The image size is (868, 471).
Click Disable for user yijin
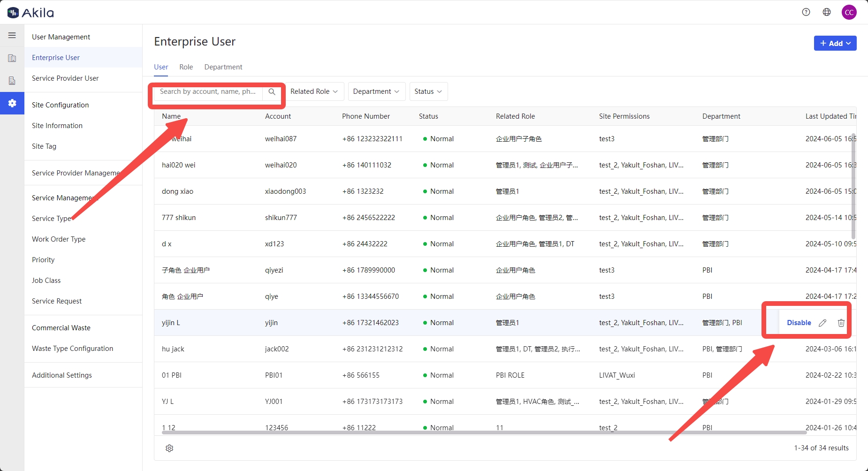(799, 323)
